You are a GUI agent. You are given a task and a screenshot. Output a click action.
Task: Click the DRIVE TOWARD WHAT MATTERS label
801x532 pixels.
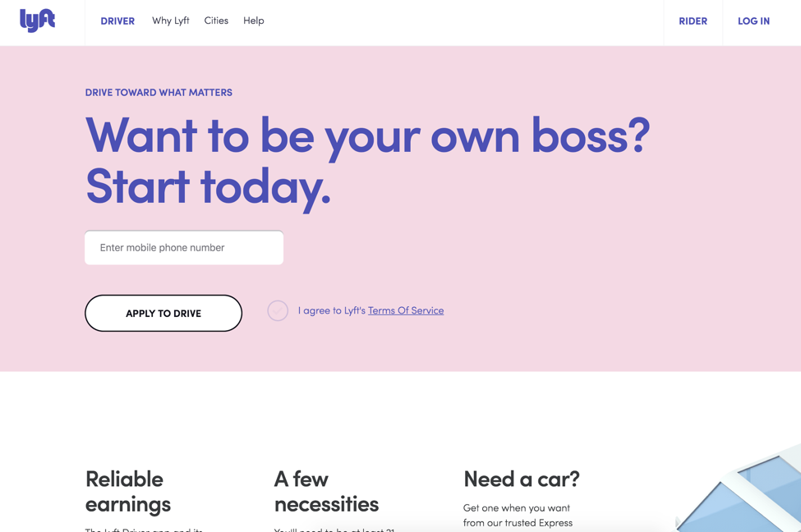159,92
